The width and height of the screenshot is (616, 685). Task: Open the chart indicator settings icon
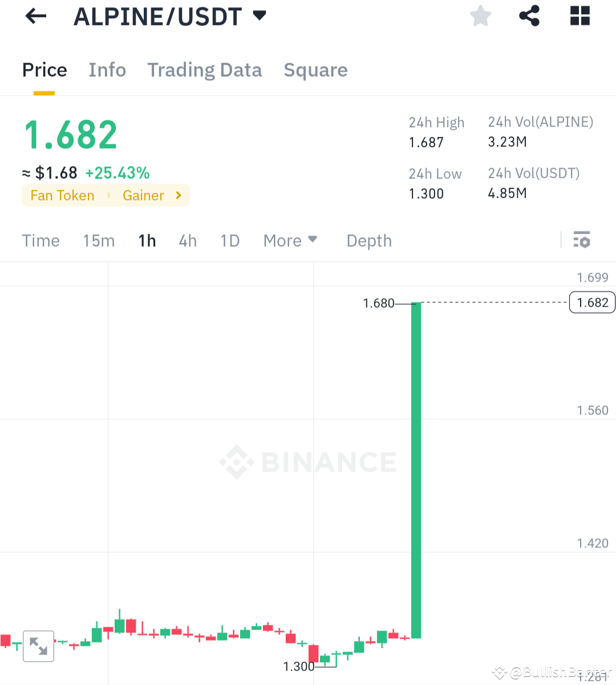coord(582,240)
